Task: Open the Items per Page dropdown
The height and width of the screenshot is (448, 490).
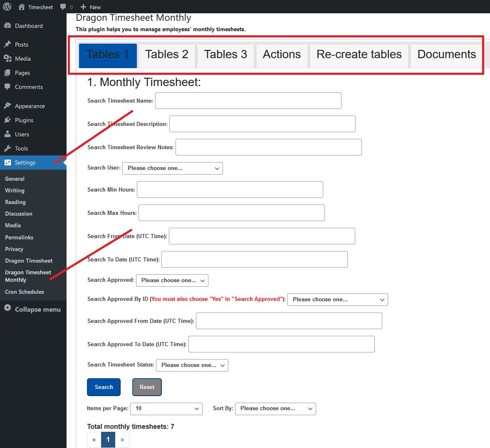Action: pos(166,409)
